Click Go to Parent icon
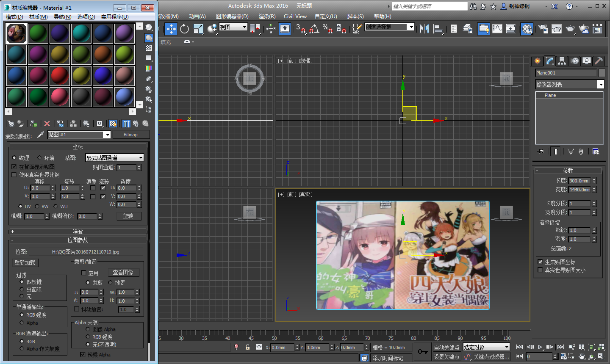Viewport: 610px width, 364px height. click(136, 124)
